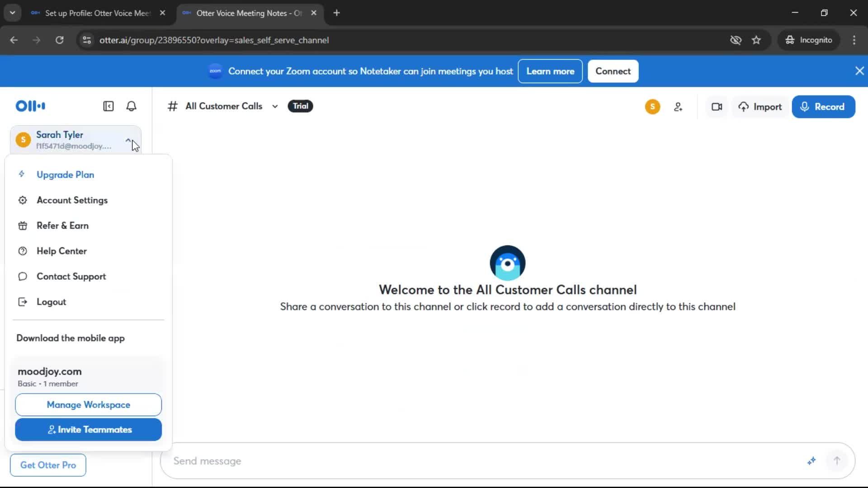Click the welcome heading text
The image size is (868, 488).
pos(508,290)
